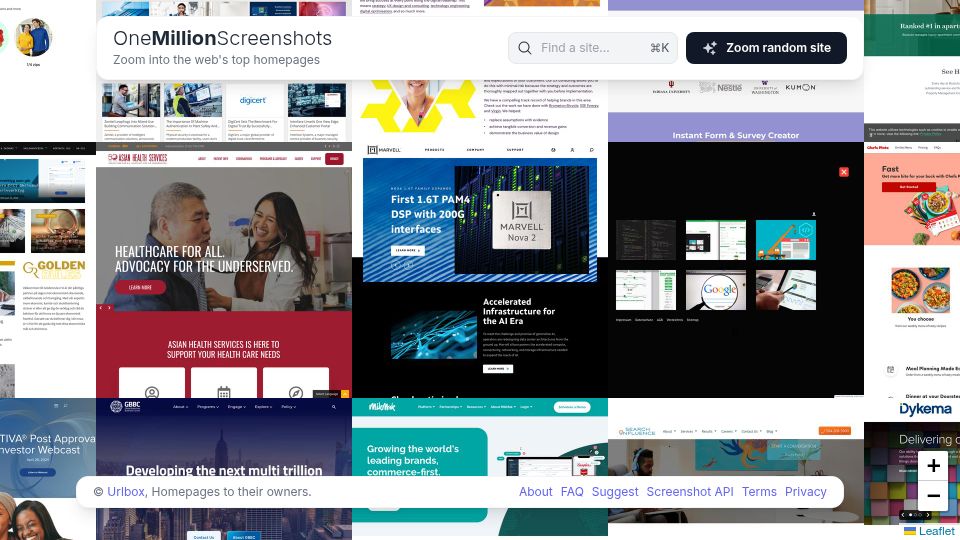Click the 'Accelerated Infrastructure for the AI Era' heading
The image size is (960, 540).
519,311
